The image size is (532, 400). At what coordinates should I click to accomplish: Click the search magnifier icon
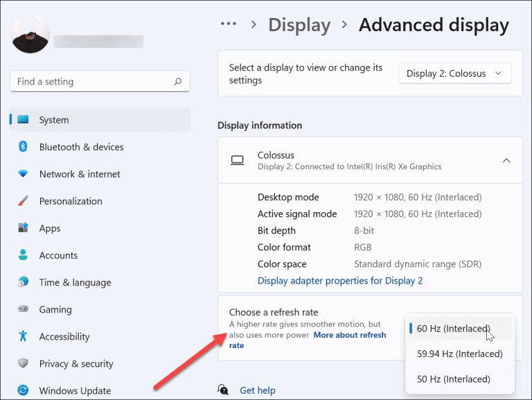point(178,82)
